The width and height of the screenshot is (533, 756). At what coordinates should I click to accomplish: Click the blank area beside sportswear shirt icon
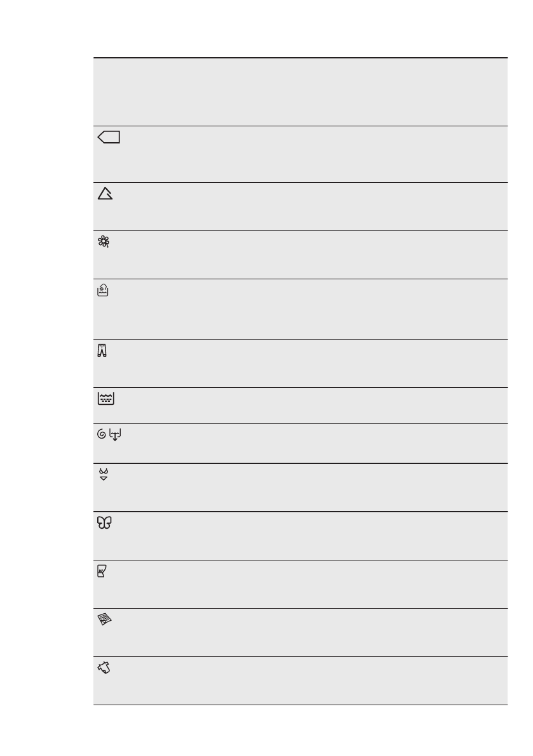[311, 680]
